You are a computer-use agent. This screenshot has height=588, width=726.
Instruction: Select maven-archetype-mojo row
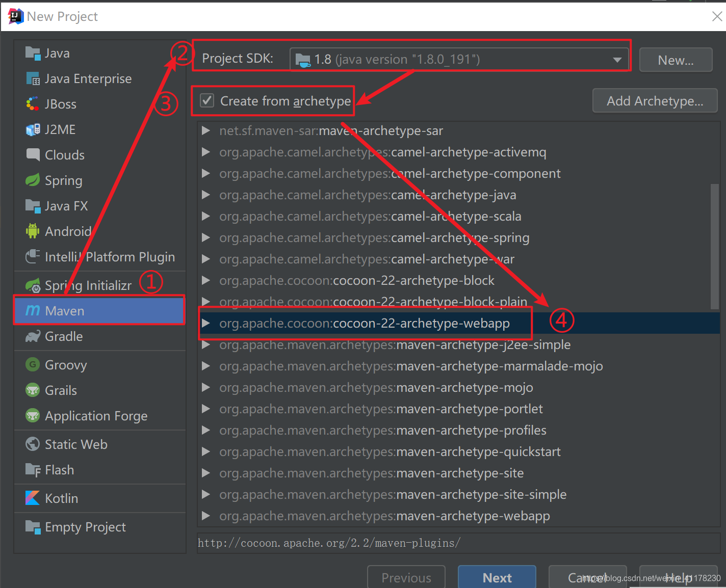(459, 387)
